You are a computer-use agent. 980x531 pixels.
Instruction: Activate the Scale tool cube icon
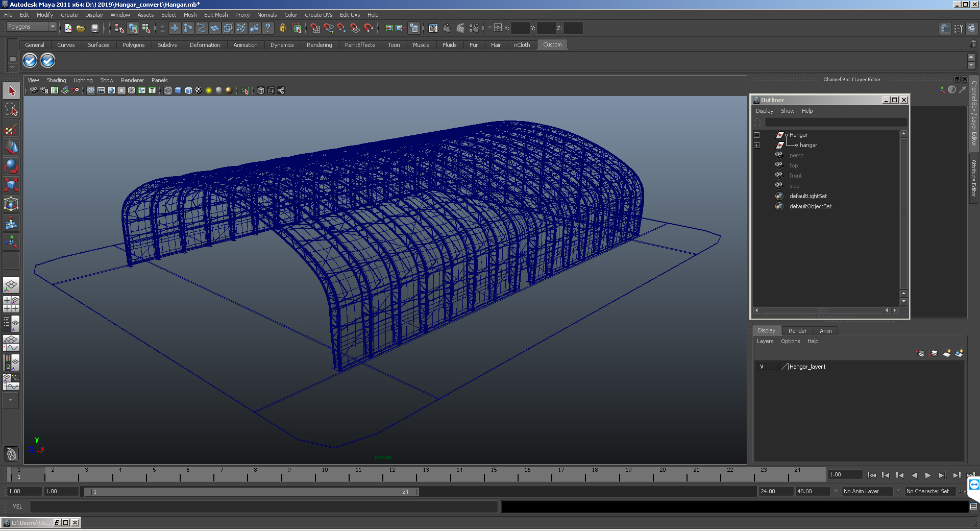pyautogui.click(x=11, y=184)
